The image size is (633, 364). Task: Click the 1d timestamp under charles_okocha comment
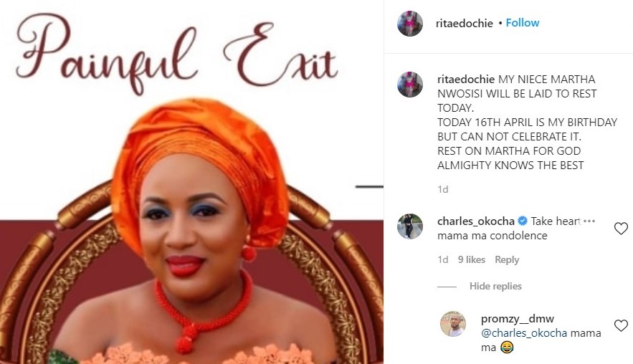443,259
